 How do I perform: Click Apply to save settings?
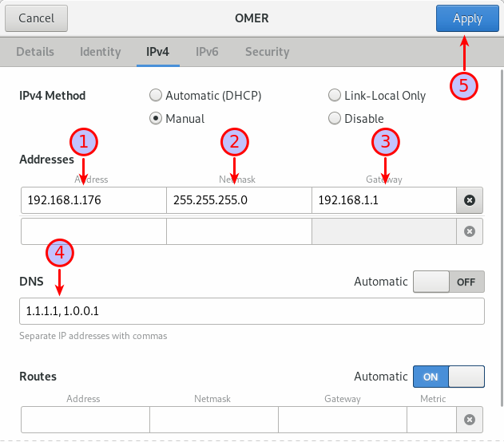point(467,18)
